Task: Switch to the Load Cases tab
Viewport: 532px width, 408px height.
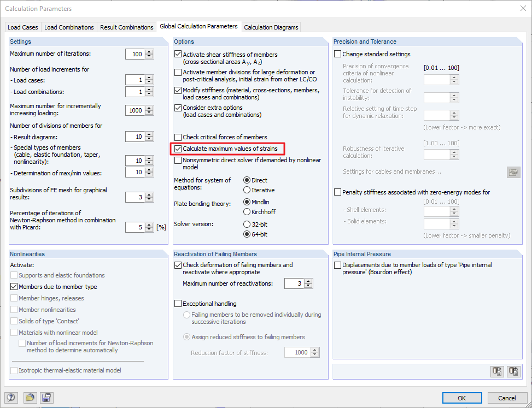Action: [22, 27]
